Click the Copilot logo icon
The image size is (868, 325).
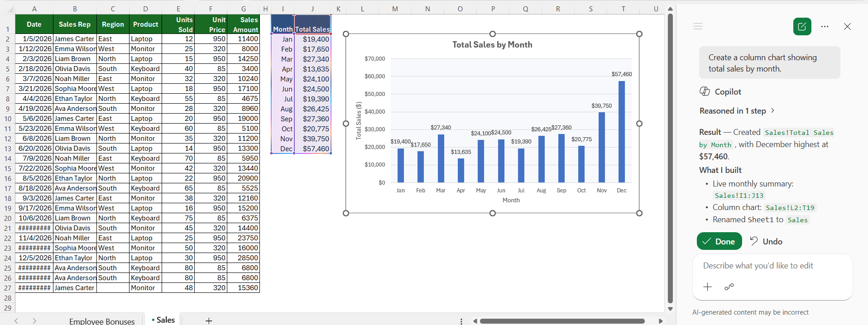click(705, 91)
